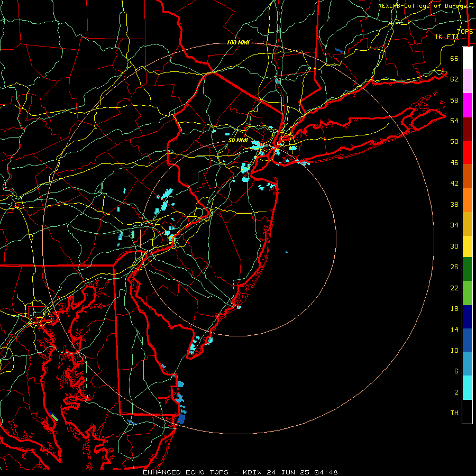This screenshot has width=476, height=476.
Task: Click the 'KDIX' radar site identifier
Action: pos(253,472)
